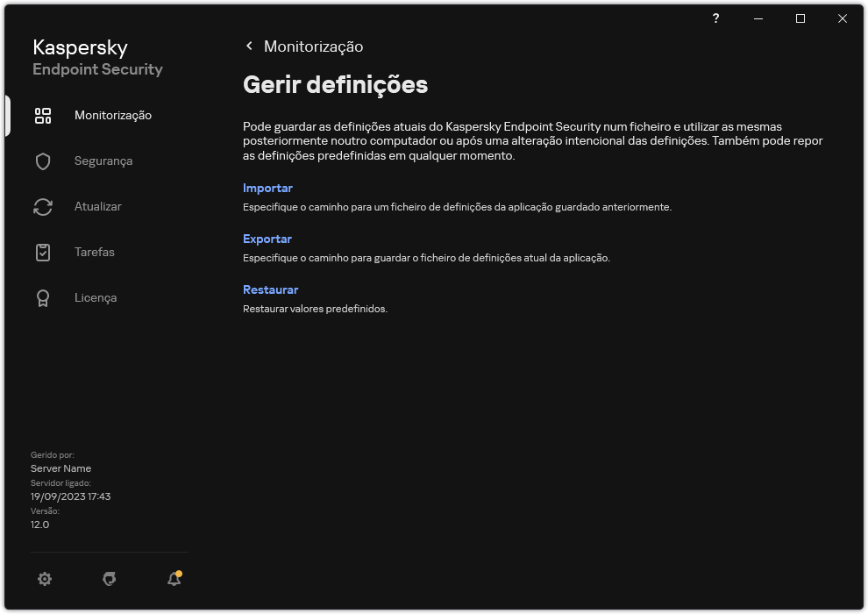Viewport: 868px width, 614px height.
Task: Click Restaurar to reset default values
Action: (270, 290)
